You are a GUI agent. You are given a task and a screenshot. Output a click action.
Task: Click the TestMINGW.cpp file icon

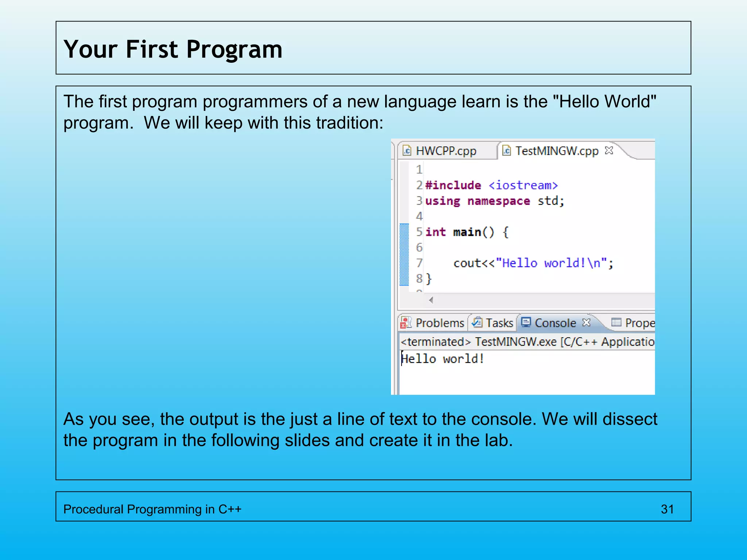[x=507, y=151]
